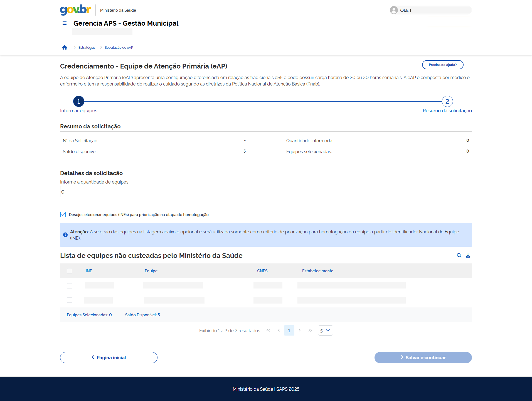532x401 pixels.
Task: Check the first team row checkbox
Action: coord(70,286)
